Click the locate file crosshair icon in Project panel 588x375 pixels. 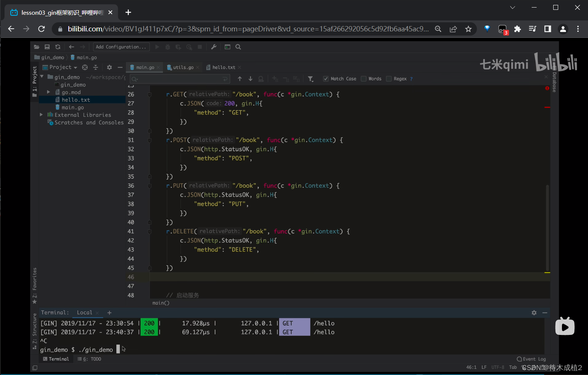[85, 67]
